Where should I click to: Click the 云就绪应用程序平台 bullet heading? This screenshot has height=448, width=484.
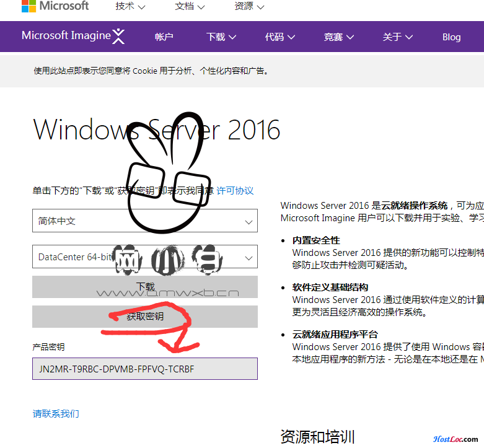(335, 335)
